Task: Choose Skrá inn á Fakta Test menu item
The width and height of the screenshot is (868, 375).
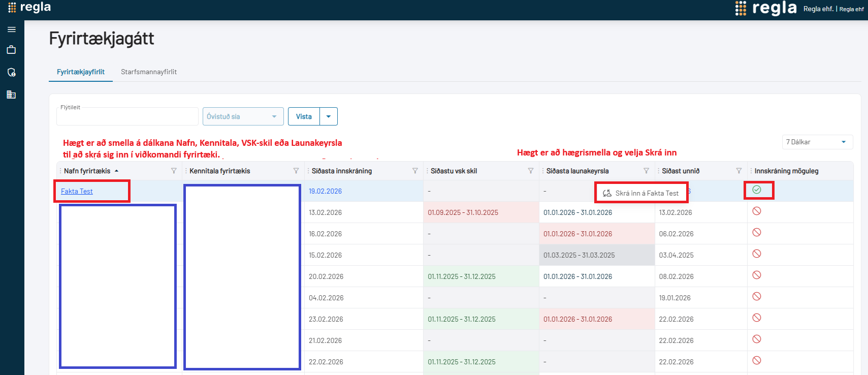Action: (x=641, y=193)
